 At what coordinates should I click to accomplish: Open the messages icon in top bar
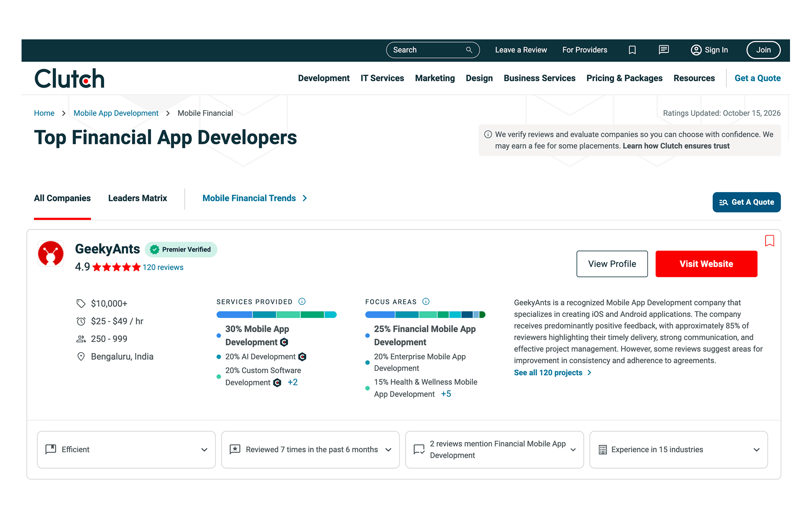(664, 50)
